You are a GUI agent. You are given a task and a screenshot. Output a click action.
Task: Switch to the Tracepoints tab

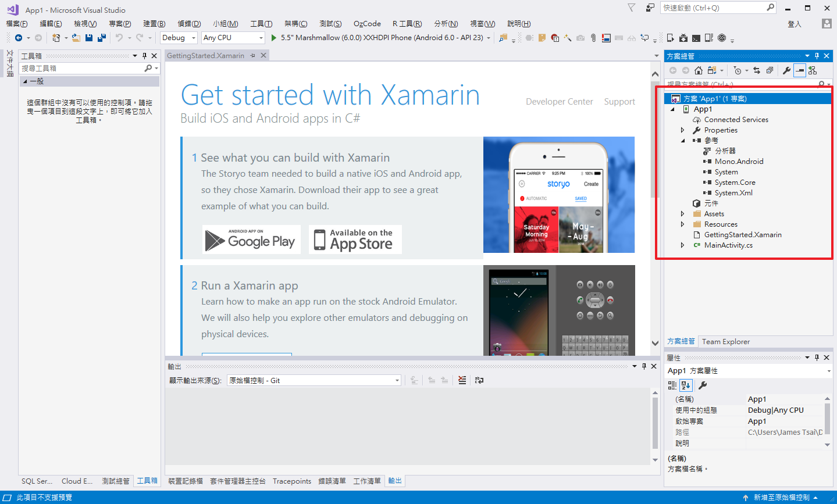[292, 481]
